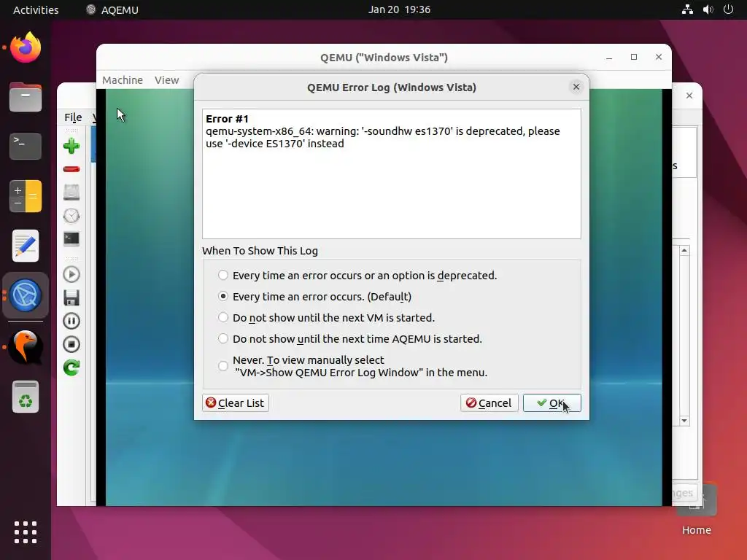Confirm with the OK button
747x560 pixels.
[551, 402]
